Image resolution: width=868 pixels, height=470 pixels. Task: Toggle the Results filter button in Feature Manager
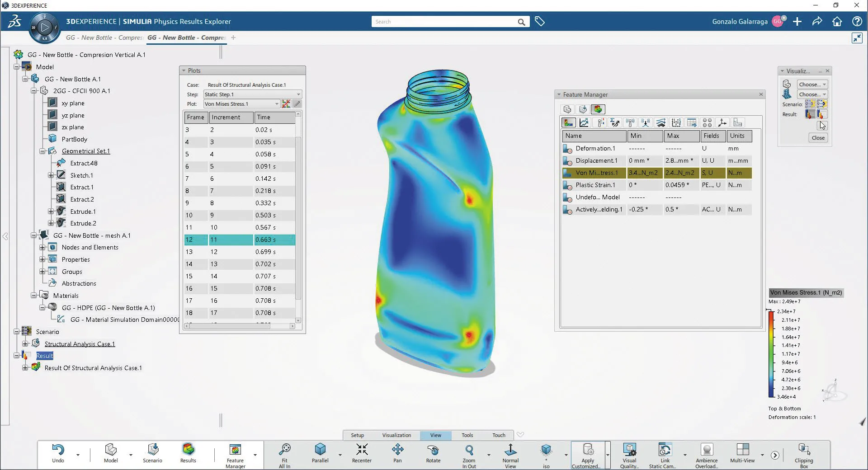coord(598,109)
